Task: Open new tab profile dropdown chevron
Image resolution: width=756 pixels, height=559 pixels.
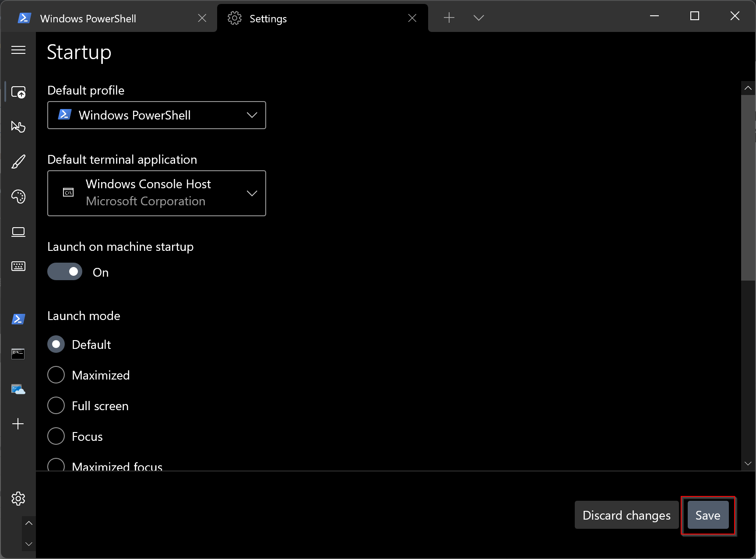Action: tap(479, 18)
